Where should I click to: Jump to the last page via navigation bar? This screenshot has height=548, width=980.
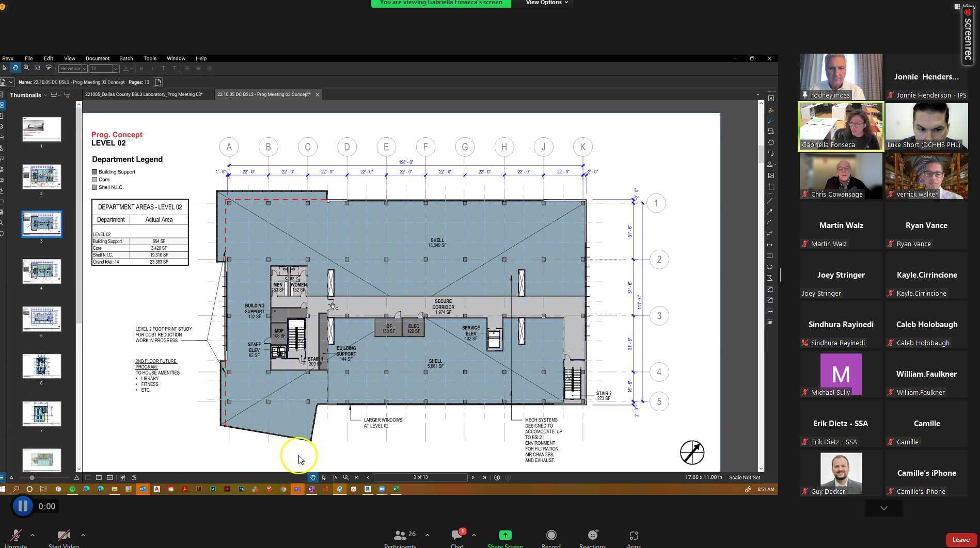485,477
